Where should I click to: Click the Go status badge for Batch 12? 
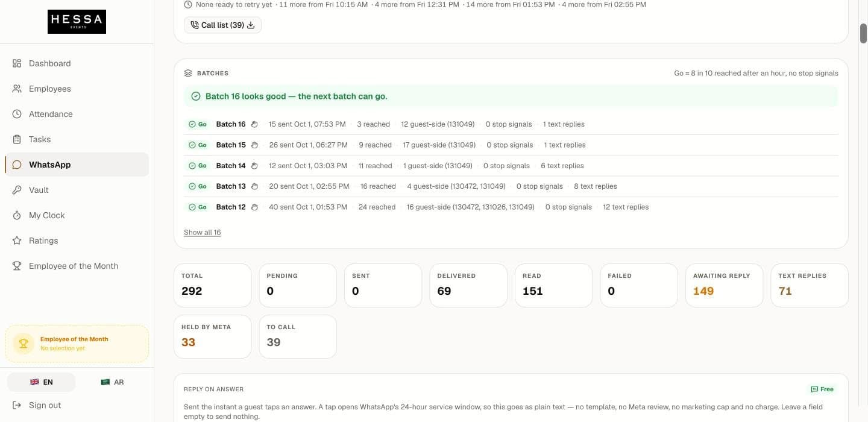point(198,207)
